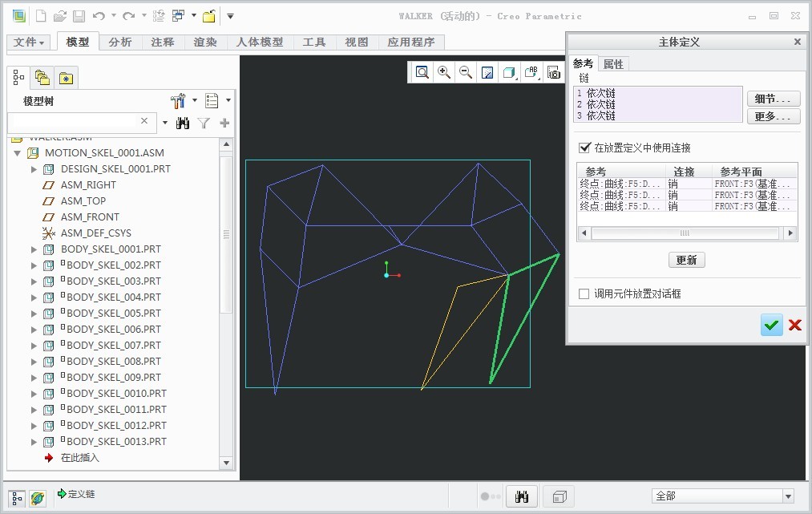812x514 pixels.
Task: Open the 全部 selection filter dropdown
Action: pyautogui.click(x=788, y=496)
